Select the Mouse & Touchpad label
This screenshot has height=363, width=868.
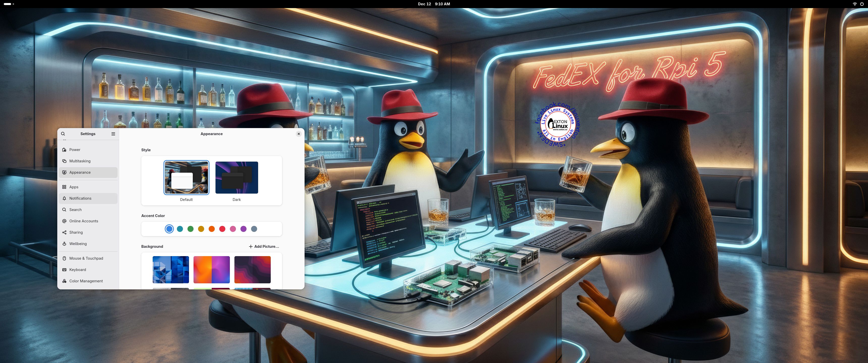point(86,258)
